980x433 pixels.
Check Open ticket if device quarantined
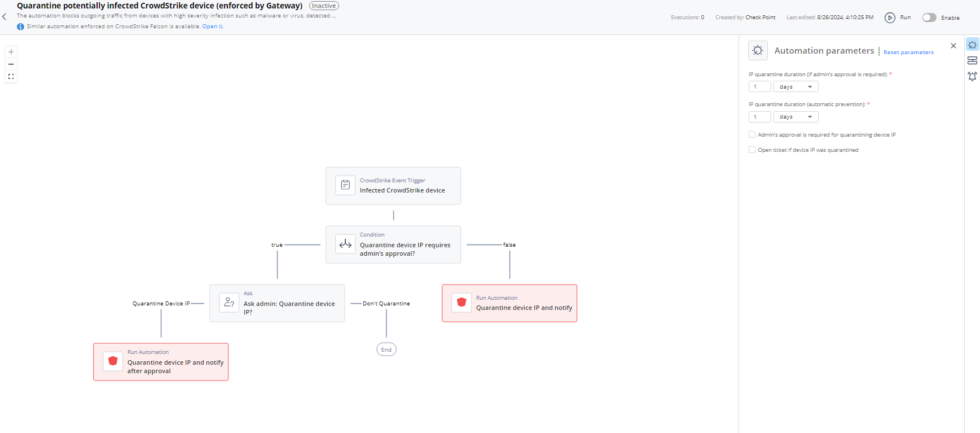click(x=752, y=150)
